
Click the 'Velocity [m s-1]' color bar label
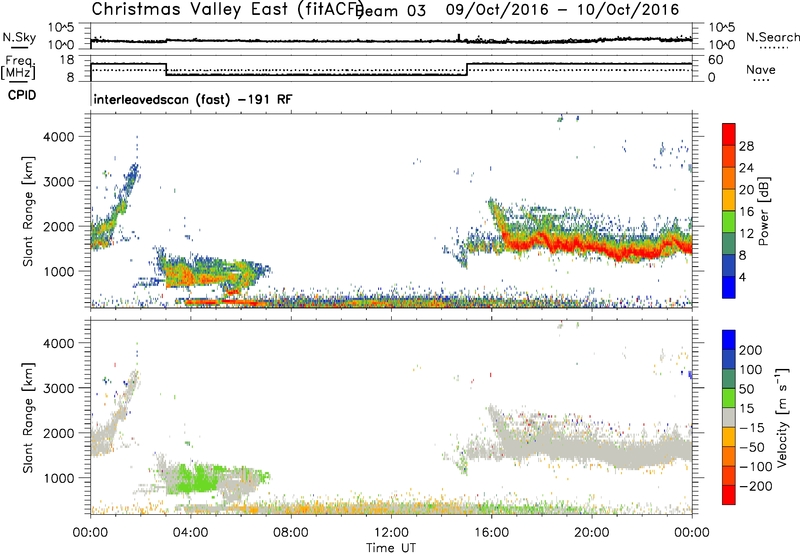782,417
